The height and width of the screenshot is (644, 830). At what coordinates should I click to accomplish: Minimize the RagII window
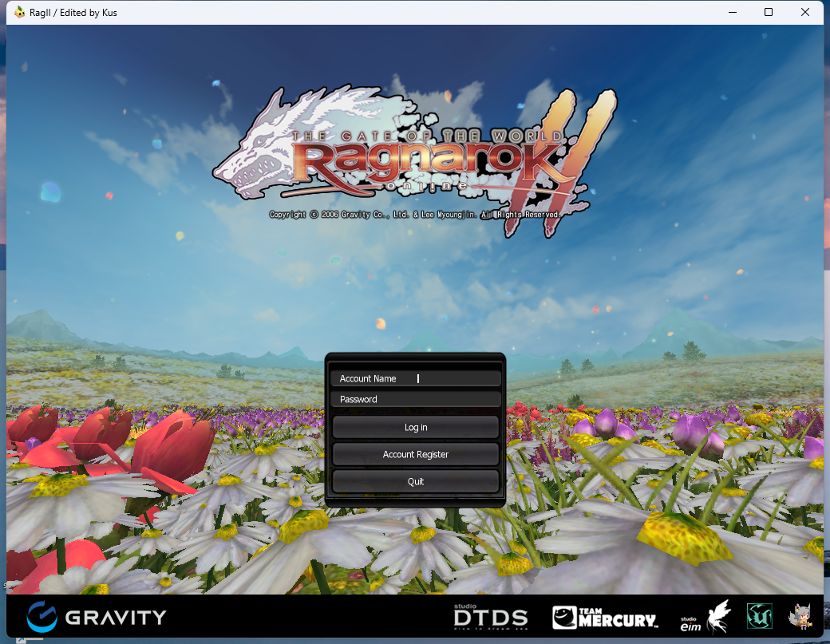tap(733, 12)
